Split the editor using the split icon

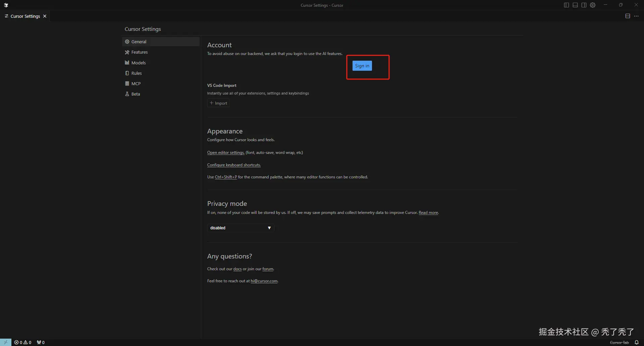pyautogui.click(x=628, y=16)
